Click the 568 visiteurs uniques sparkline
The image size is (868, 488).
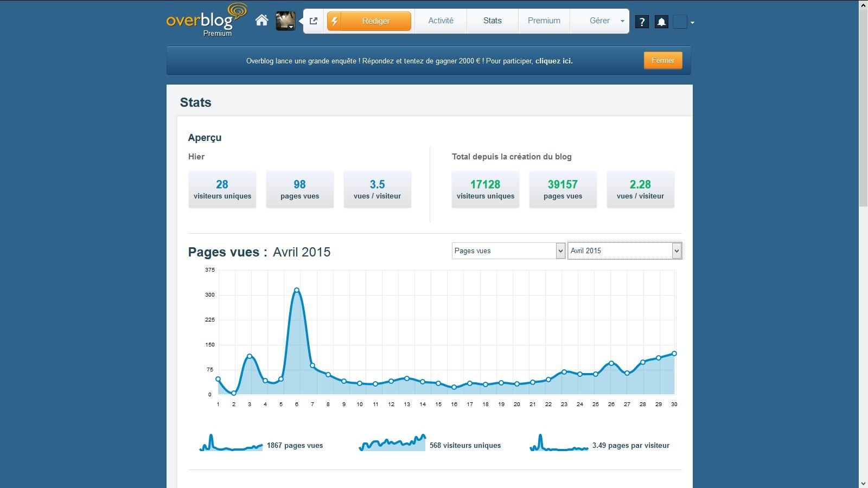coord(392,442)
